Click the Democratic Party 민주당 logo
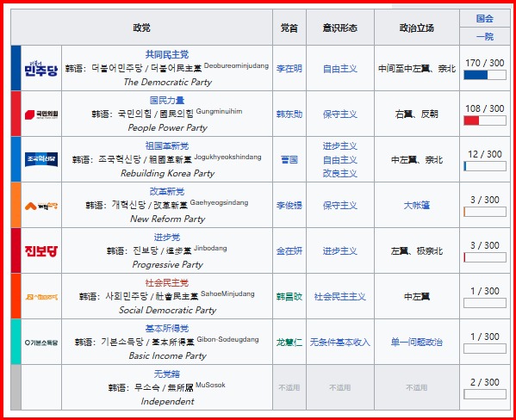Image resolution: width=516 pixels, height=420 pixels. (x=41, y=68)
